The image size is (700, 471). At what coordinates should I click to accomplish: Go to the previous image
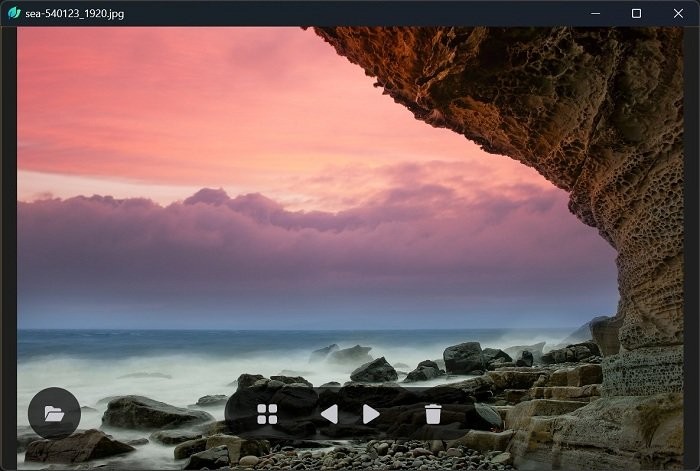[328, 414]
